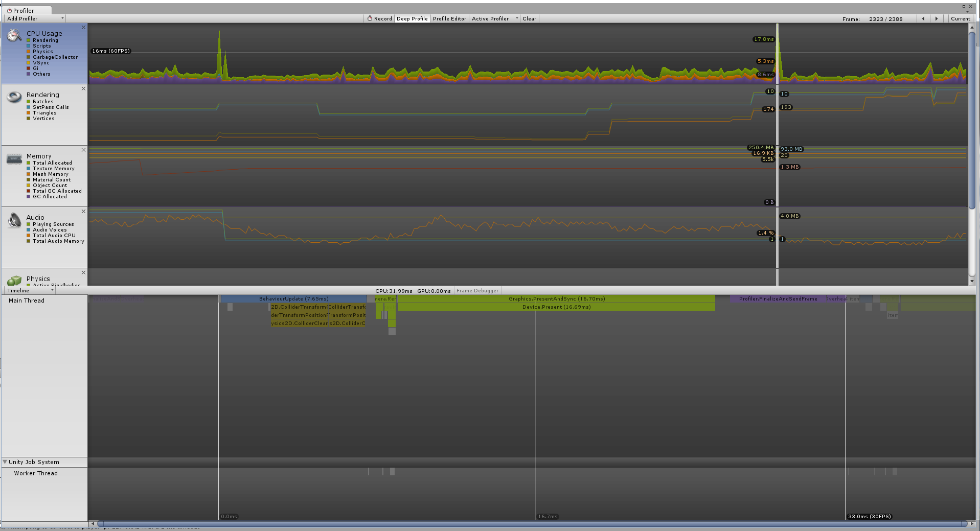Image resolution: width=980 pixels, height=531 pixels.
Task: Select Device.Present (16.69ms) block
Action: pos(557,307)
